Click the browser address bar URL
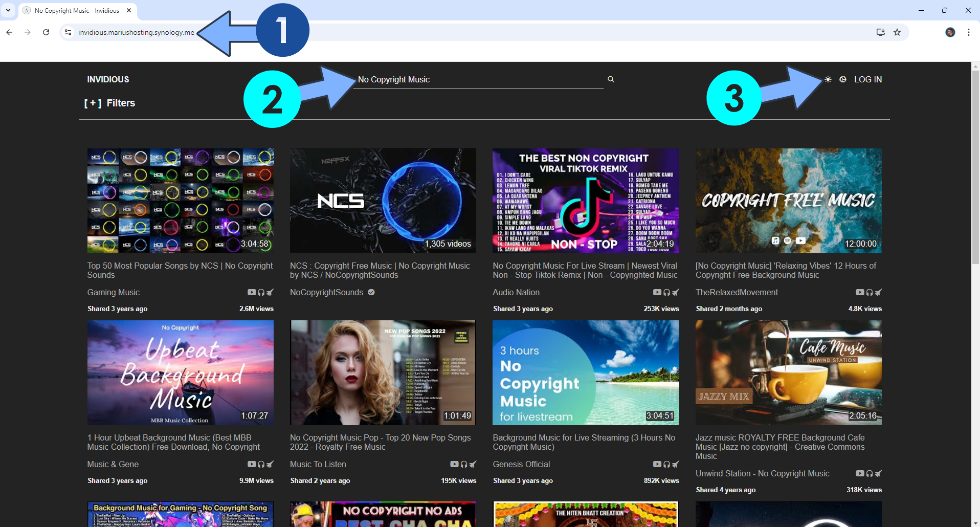The image size is (980, 527). coord(136,32)
